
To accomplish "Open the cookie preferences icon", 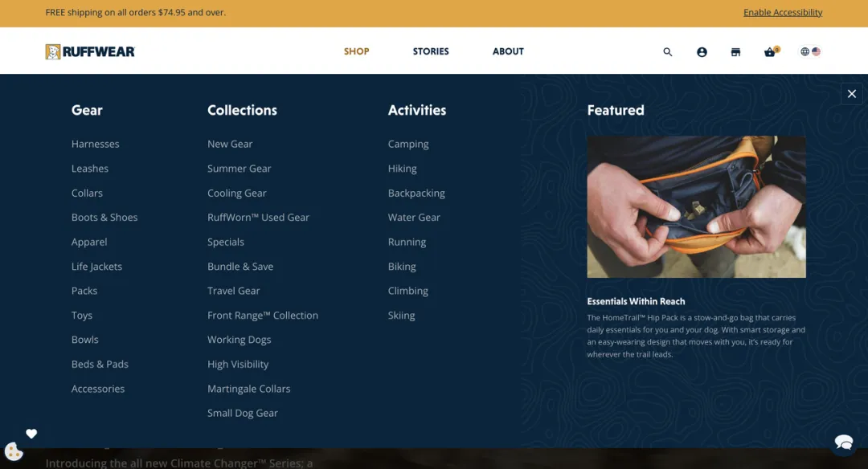I will tap(14, 451).
